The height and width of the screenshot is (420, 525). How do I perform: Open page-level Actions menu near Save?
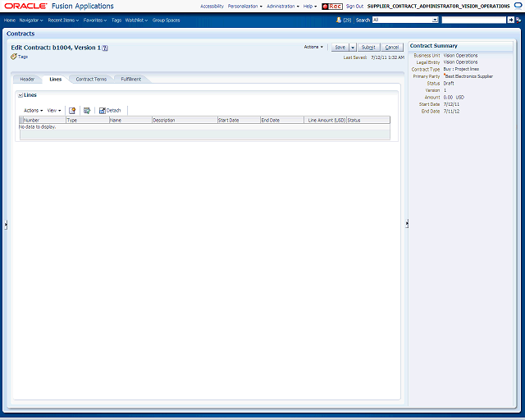coord(313,47)
